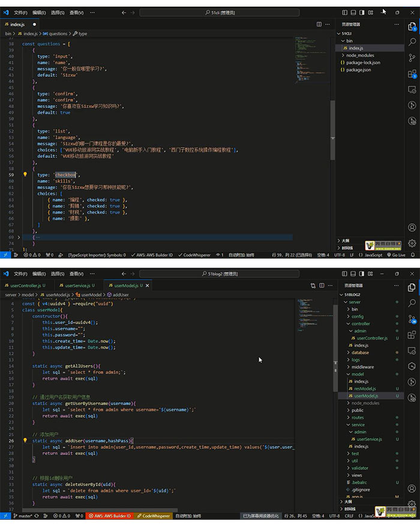Open Explorer view in 51blog2 window activity bar

click(412, 288)
